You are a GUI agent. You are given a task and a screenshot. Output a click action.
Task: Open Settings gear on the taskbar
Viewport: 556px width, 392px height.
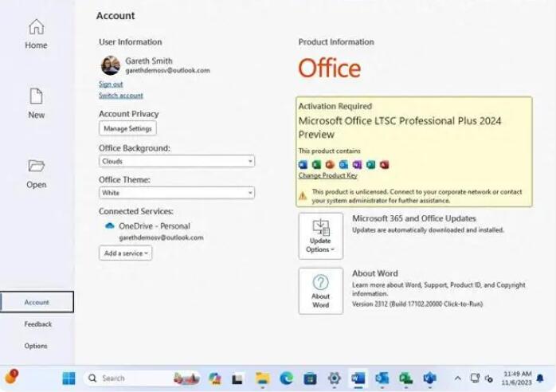334,378
